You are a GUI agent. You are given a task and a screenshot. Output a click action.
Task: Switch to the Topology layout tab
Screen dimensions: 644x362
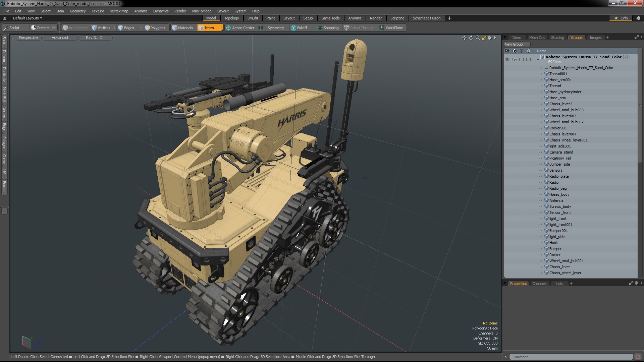[231, 18]
